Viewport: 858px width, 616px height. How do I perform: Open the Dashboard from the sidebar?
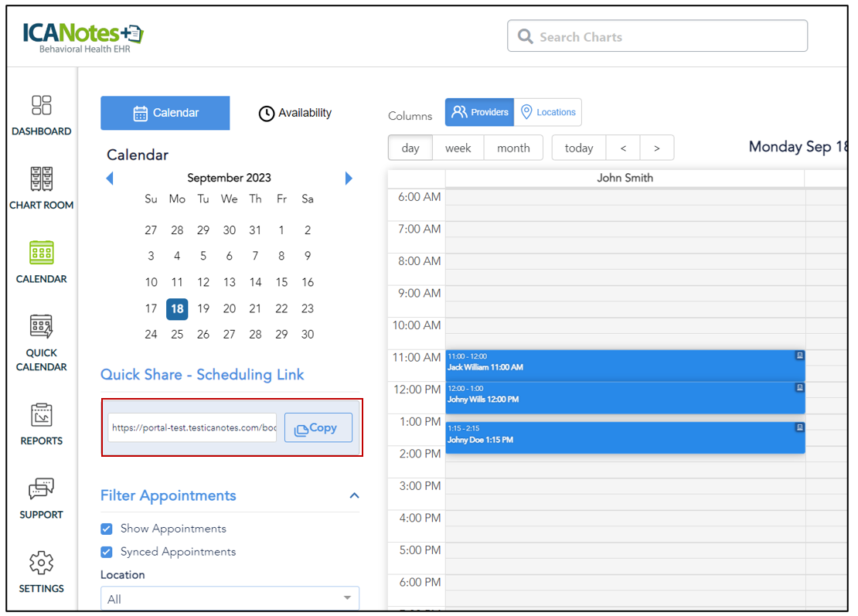click(x=41, y=106)
